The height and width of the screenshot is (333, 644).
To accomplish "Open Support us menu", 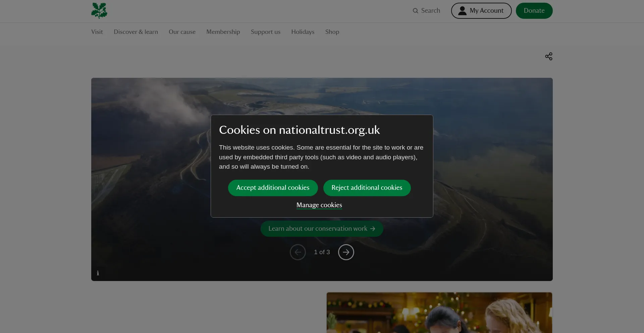I will pyautogui.click(x=266, y=32).
